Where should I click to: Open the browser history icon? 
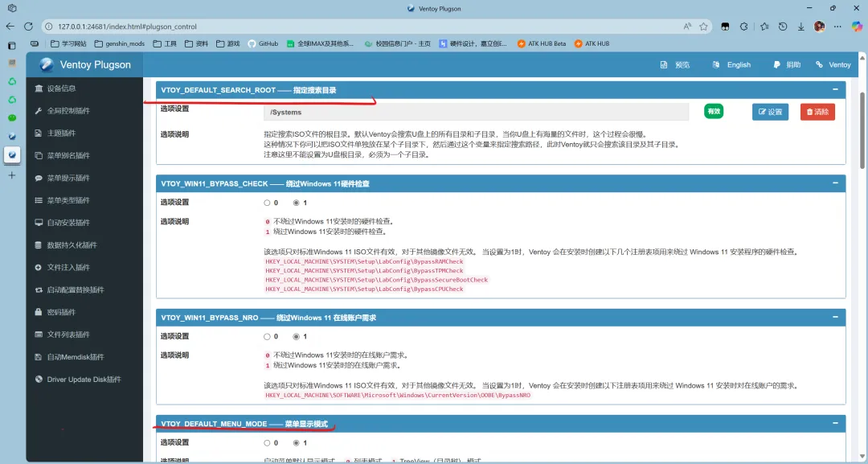click(783, 26)
